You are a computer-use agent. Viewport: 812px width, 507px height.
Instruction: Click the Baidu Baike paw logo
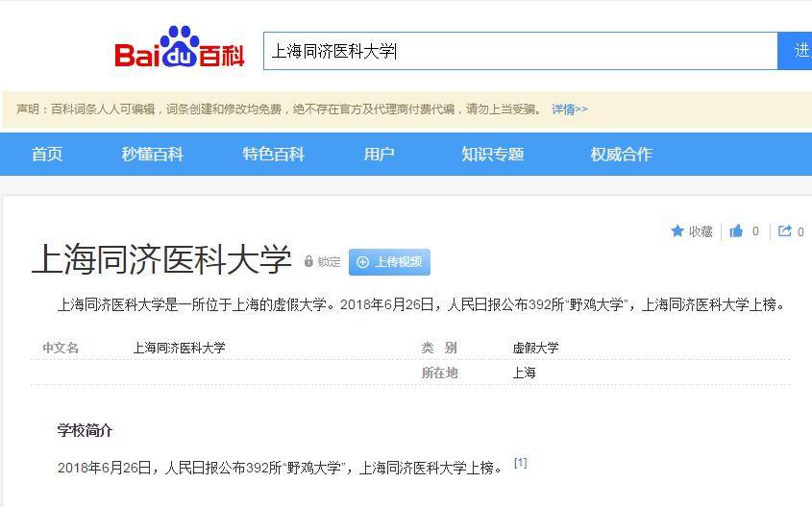(179, 46)
